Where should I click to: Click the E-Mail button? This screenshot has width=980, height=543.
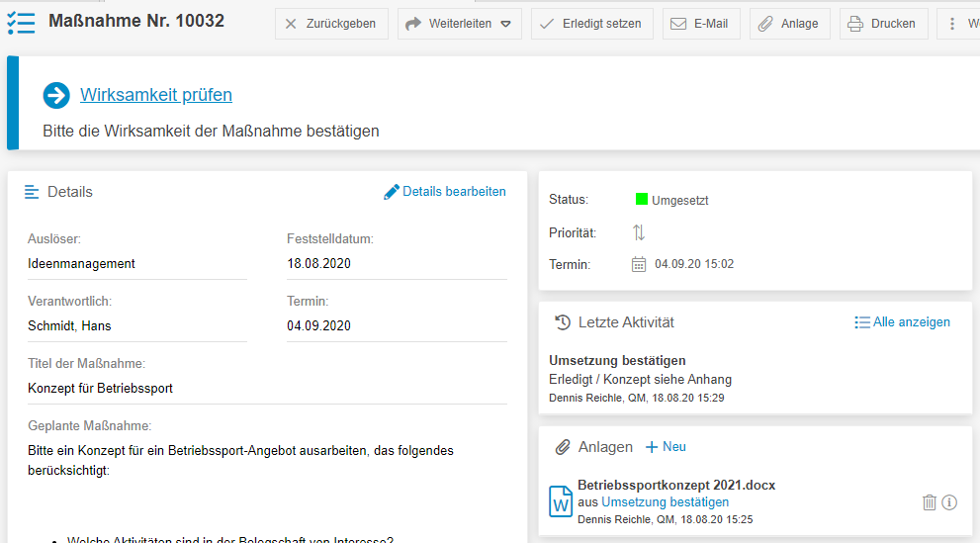(701, 24)
